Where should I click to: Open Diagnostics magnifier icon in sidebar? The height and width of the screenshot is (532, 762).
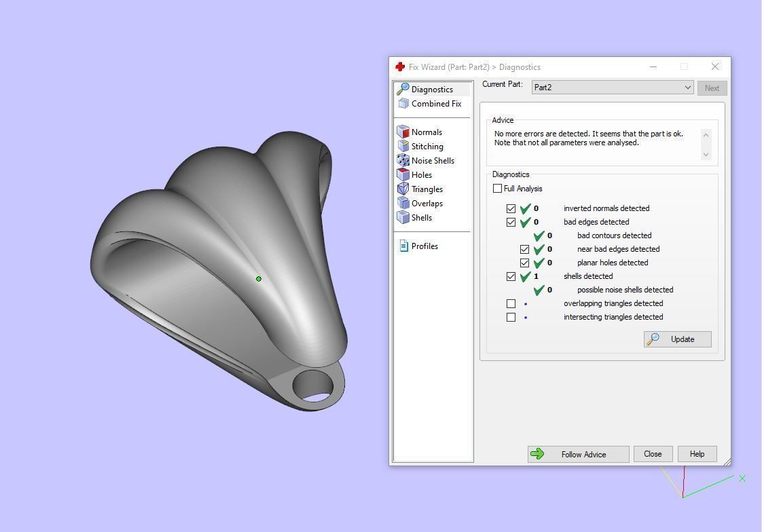[x=403, y=89]
